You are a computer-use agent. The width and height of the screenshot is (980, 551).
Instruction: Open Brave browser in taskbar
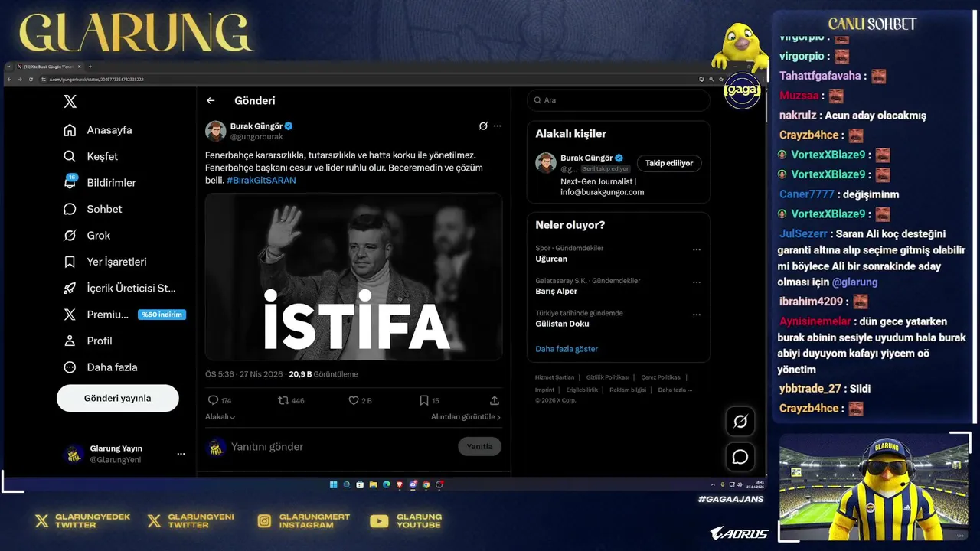pyautogui.click(x=400, y=484)
